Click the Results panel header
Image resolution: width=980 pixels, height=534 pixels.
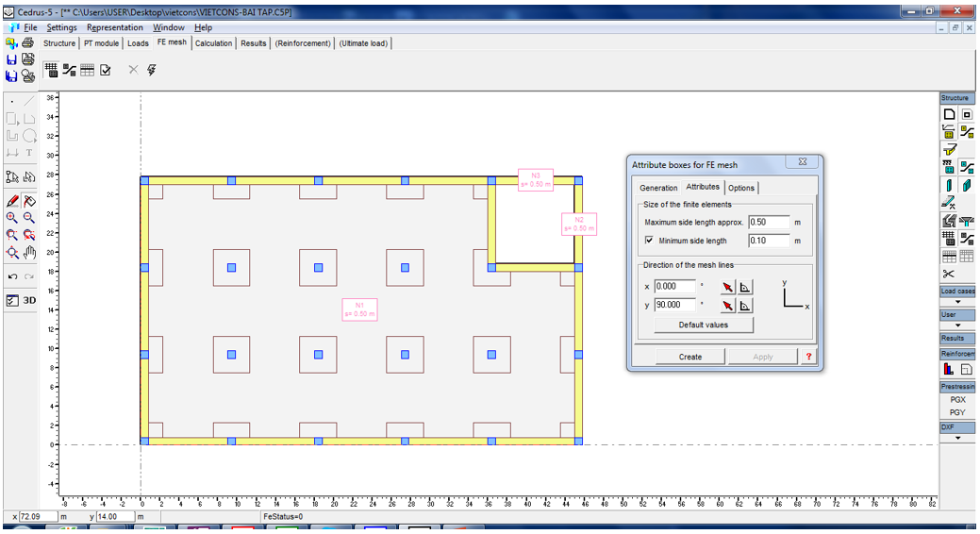957,339
